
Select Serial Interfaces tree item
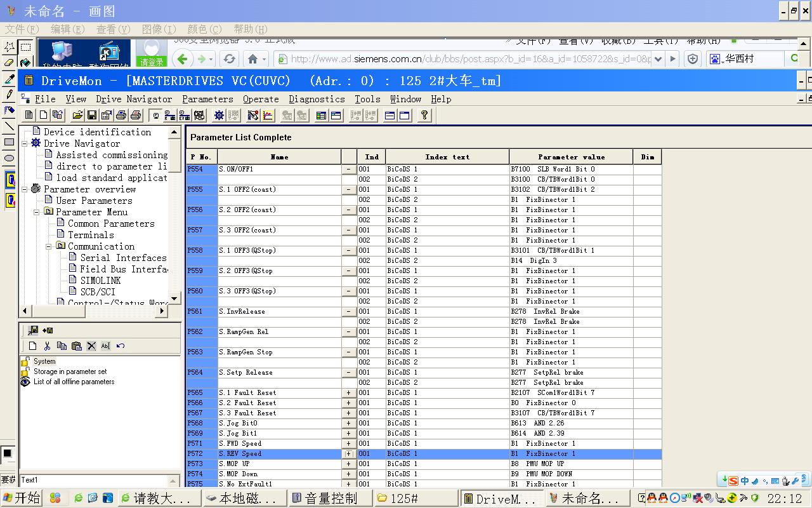click(x=123, y=258)
